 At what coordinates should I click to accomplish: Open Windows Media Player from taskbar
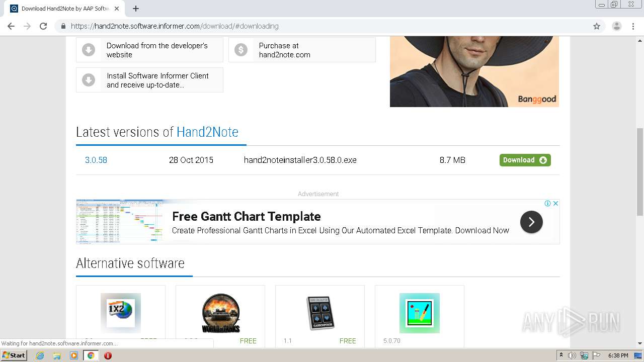tap(74, 355)
